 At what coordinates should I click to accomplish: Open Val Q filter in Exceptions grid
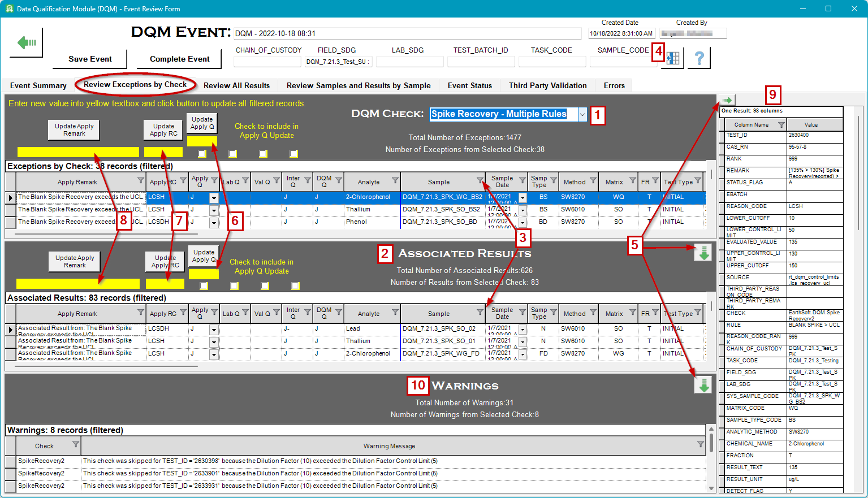pyautogui.click(x=277, y=181)
